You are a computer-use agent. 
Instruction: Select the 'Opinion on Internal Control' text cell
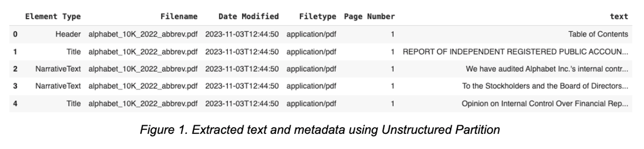[545, 104]
